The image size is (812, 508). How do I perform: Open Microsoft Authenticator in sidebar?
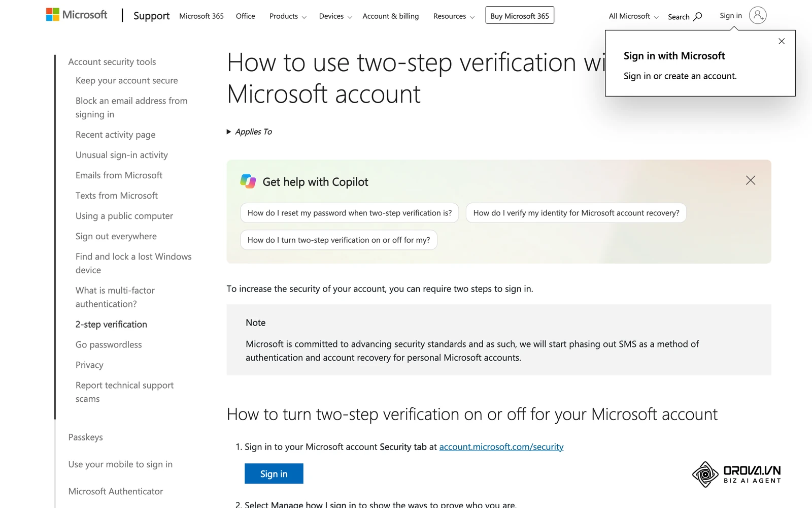point(116,491)
